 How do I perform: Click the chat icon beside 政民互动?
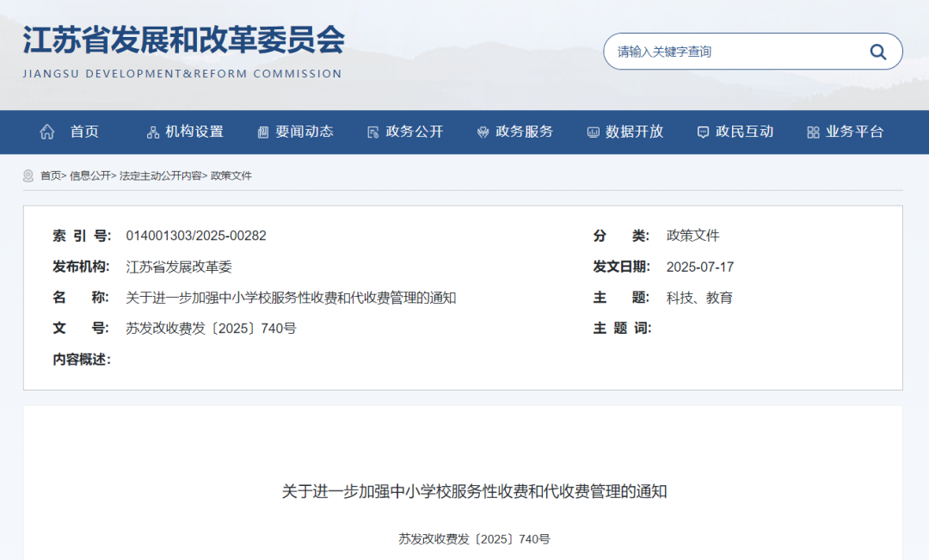click(703, 132)
